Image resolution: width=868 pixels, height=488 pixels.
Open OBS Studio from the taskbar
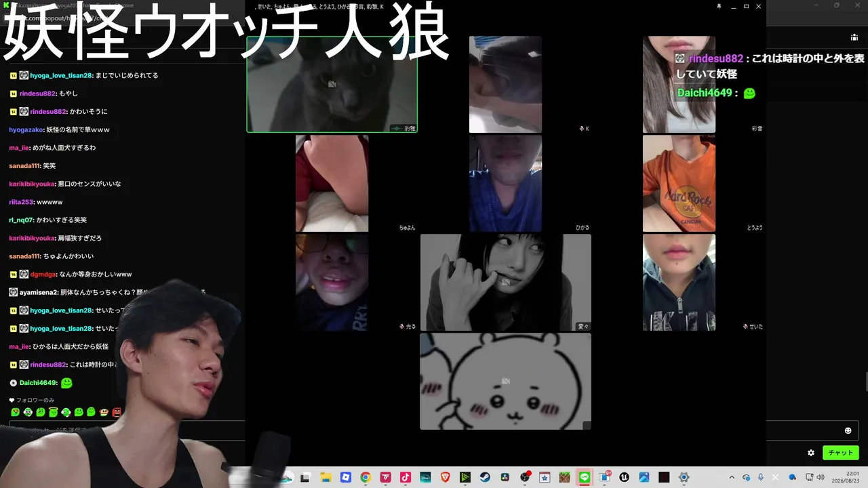click(525, 477)
